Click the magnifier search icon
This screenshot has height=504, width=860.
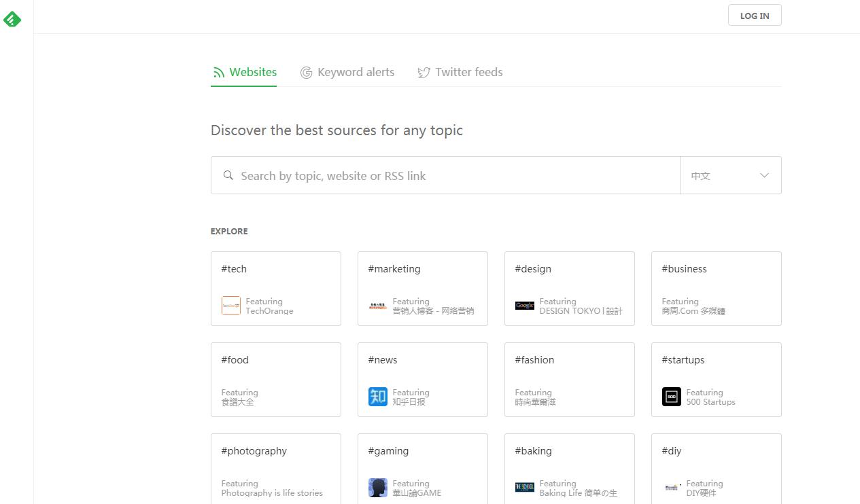pyautogui.click(x=228, y=175)
